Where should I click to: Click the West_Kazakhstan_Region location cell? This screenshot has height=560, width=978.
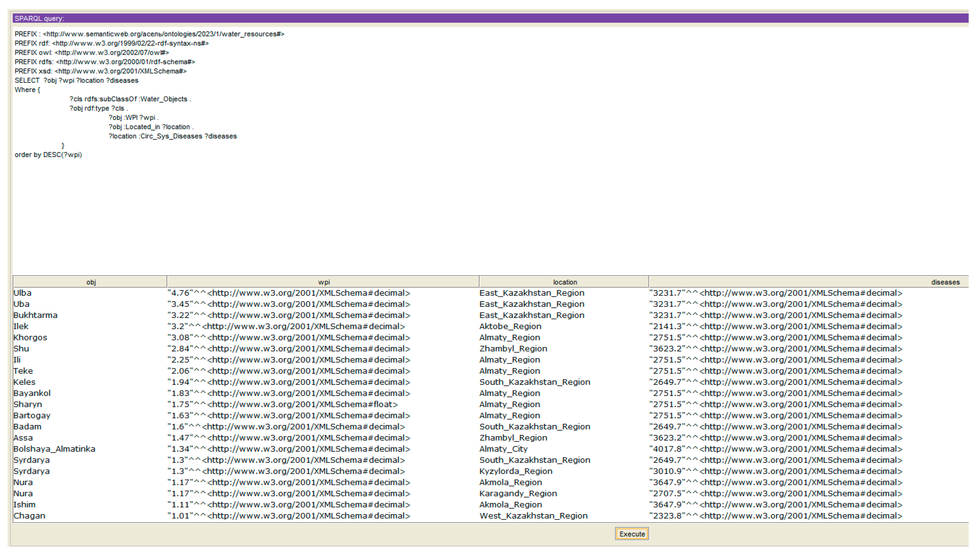tap(533, 516)
